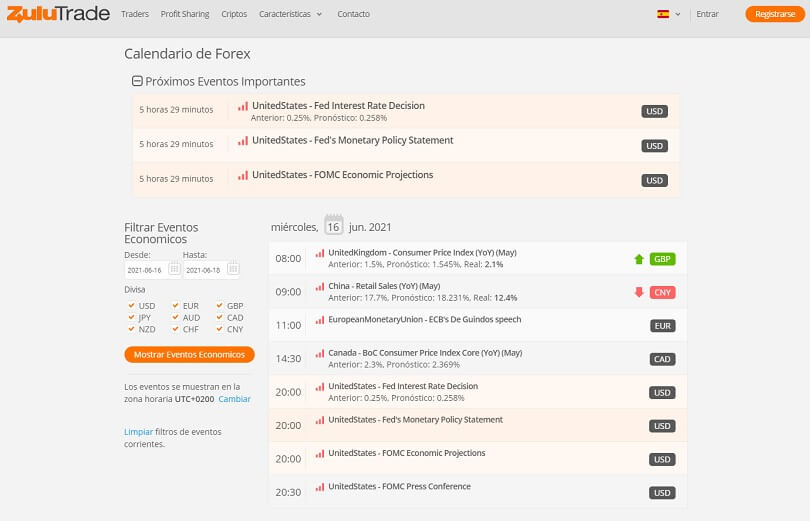This screenshot has height=521, width=810.
Task: Click impact icon for ECB's De Guindos speech
Action: click(x=320, y=320)
